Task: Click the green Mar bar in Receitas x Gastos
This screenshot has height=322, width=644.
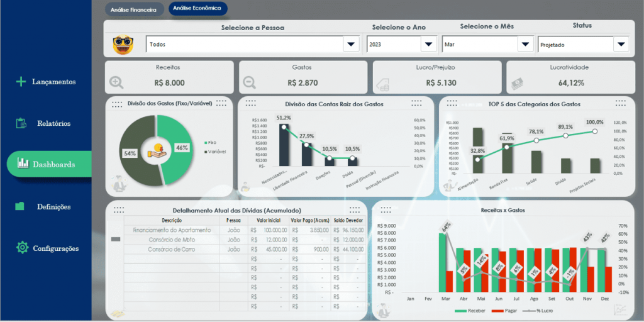Action: [442, 262]
